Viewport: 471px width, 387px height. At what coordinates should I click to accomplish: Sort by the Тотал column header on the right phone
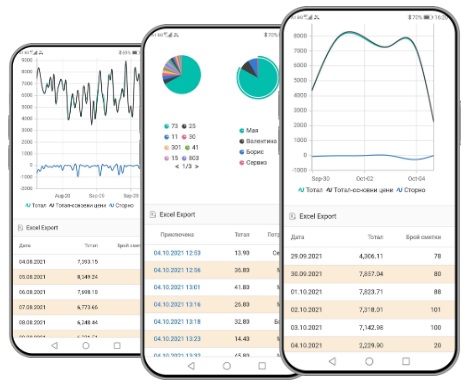(x=375, y=237)
